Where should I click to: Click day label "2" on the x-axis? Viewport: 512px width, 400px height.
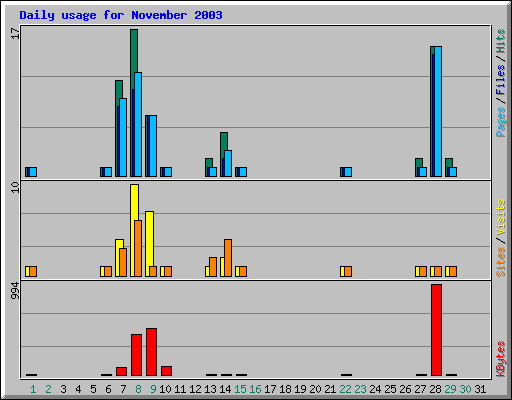48,389
